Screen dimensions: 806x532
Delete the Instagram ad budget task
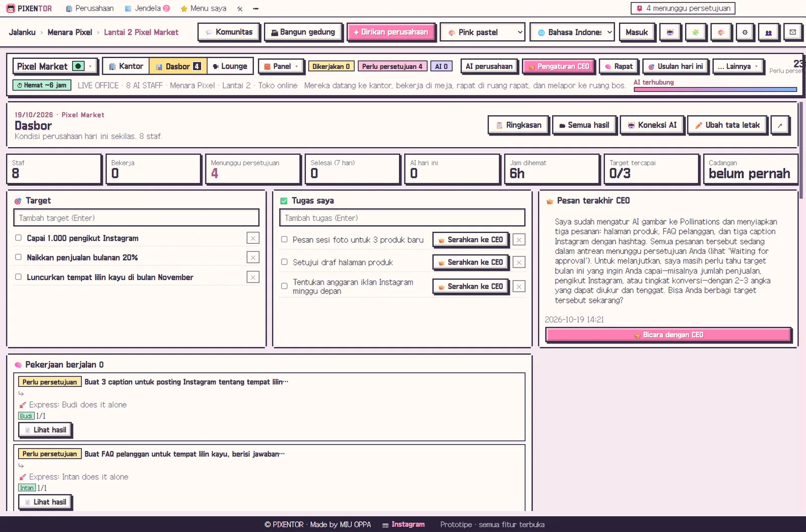click(519, 287)
